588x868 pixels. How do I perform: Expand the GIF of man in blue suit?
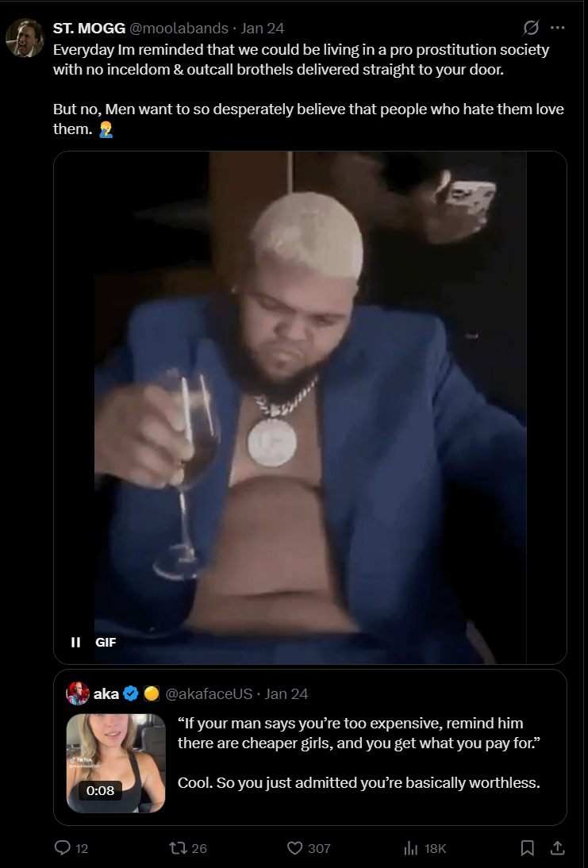[x=310, y=408]
